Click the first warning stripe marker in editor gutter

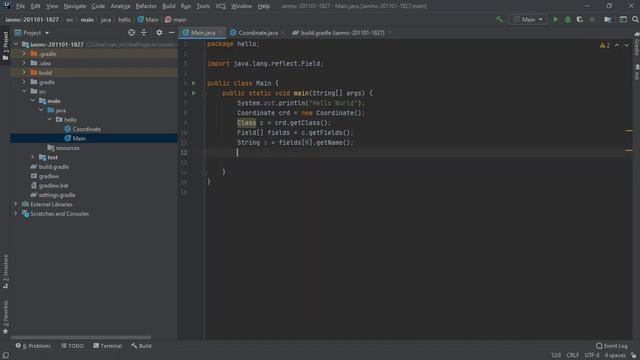(x=629, y=131)
